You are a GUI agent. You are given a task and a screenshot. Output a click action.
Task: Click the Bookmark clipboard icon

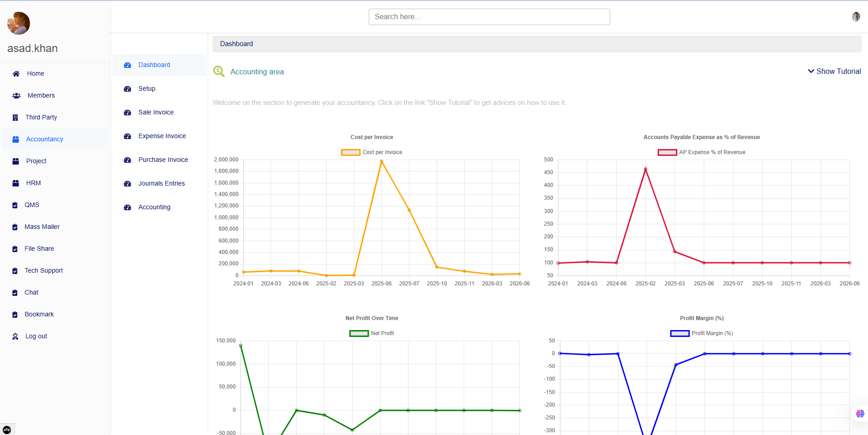[x=15, y=315]
